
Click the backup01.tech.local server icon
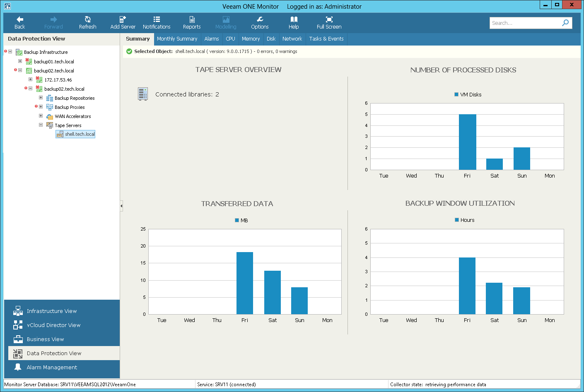pyautogui.click(x=29, y=61)
